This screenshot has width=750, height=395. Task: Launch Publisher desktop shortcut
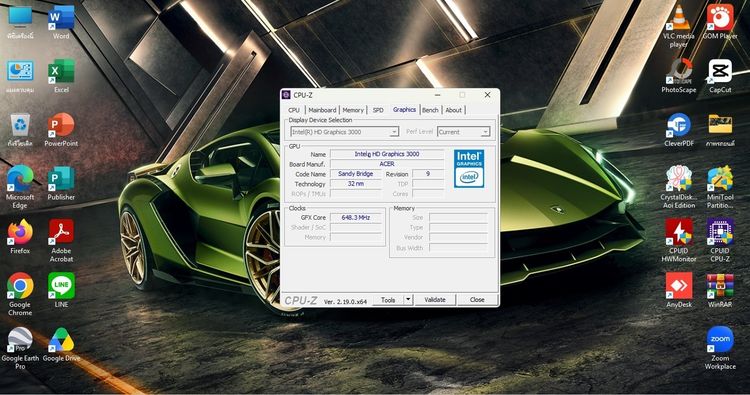tap(61, 183)
